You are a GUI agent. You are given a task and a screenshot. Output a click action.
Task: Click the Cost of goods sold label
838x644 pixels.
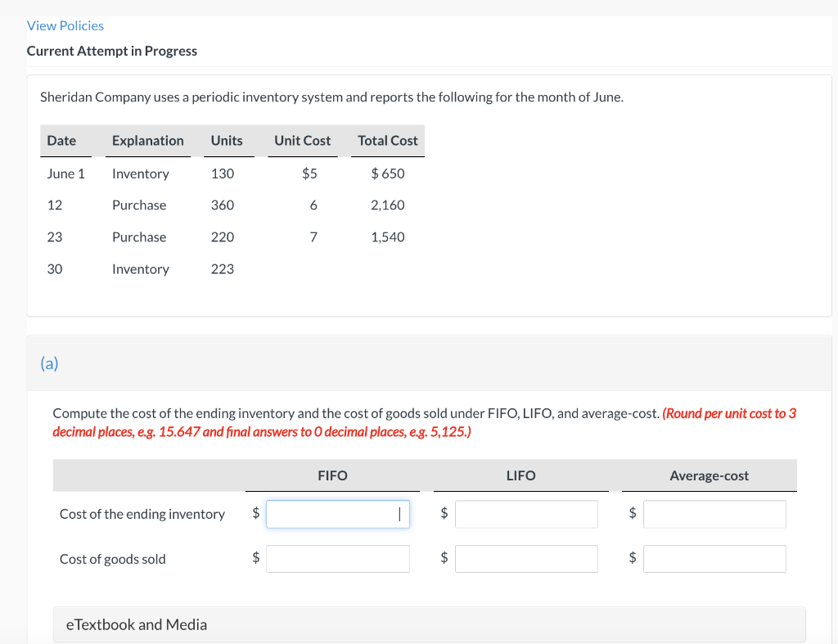[113, 559]
